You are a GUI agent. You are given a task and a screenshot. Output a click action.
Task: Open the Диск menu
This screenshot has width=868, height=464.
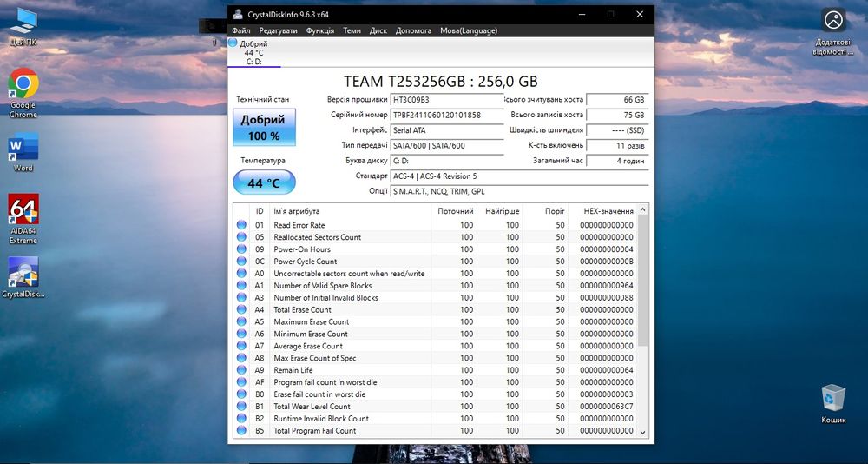click(x=378, y=30)
